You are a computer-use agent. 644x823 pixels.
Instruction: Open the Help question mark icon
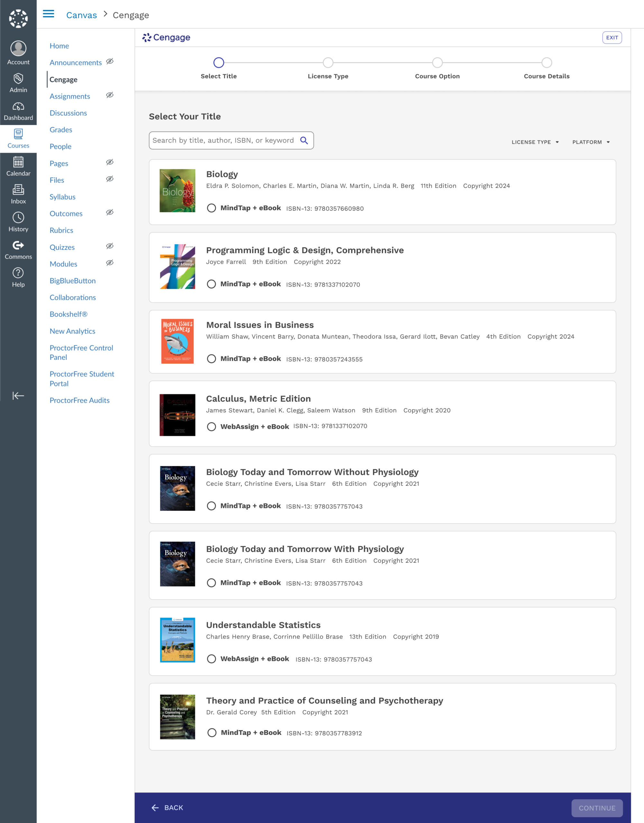18,273
